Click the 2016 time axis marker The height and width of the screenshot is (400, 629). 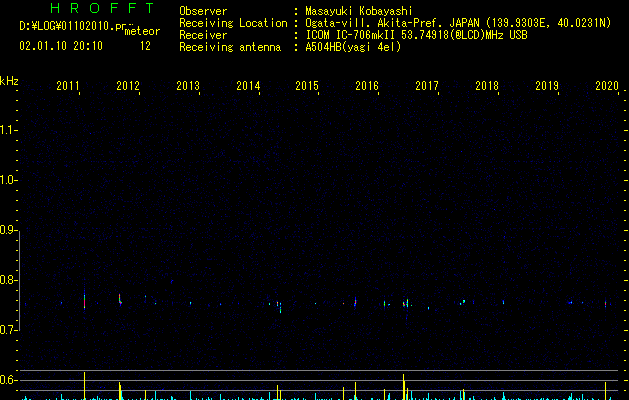tap(367, 86)
